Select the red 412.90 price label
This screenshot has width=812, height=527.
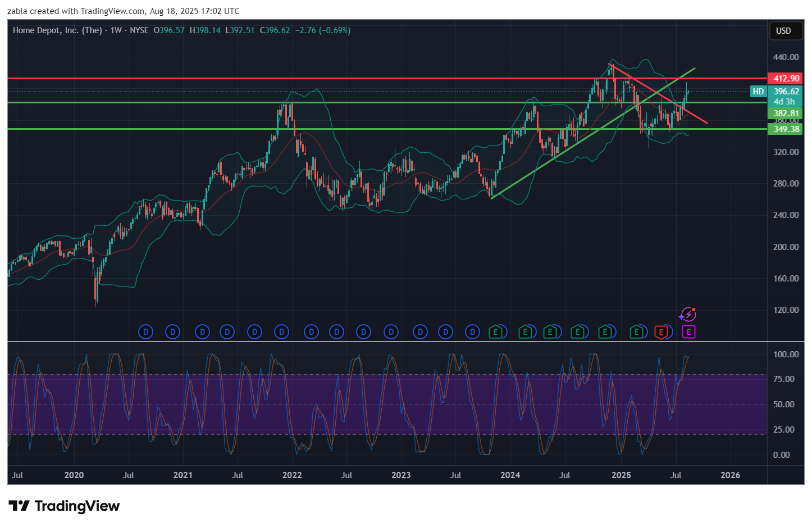(786, 79)
